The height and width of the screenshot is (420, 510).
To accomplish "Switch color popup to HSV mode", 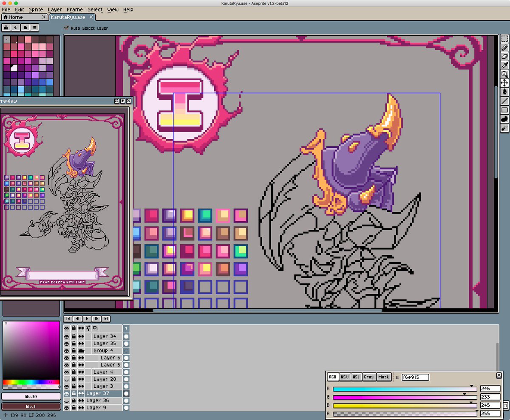I will point(344,377).
